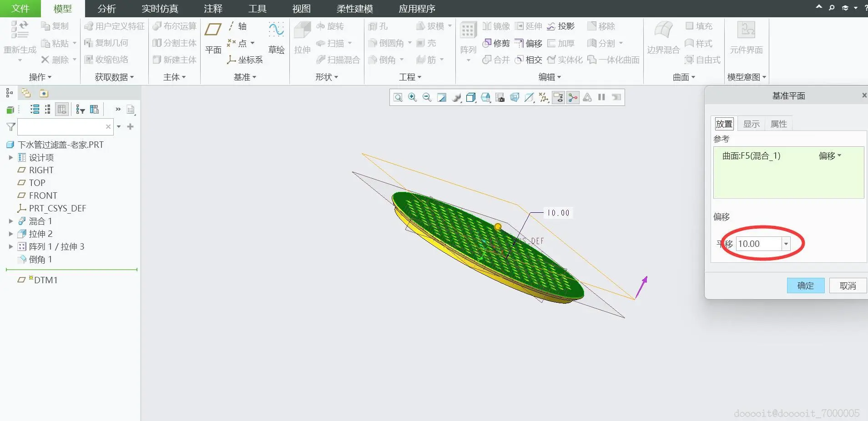Open the favorites folder tab icon
Viewport: 868px width, 421px height.
[x=44, y=93]
